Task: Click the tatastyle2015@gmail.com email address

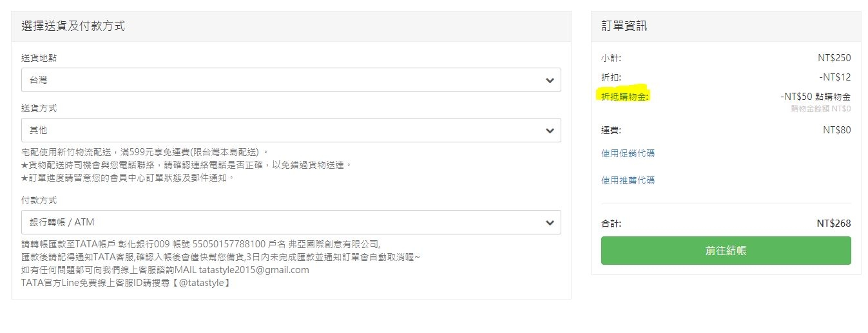Action: pos(254,270)
